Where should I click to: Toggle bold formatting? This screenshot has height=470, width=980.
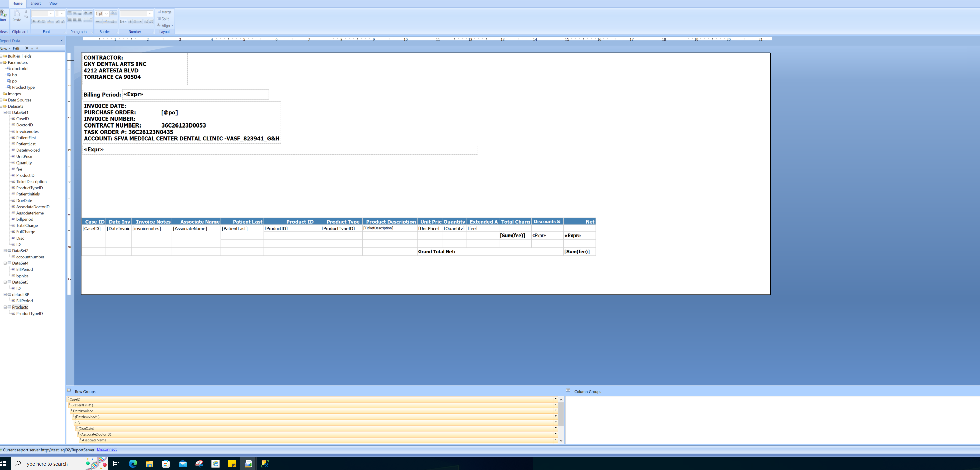click(x=34, y=21)
